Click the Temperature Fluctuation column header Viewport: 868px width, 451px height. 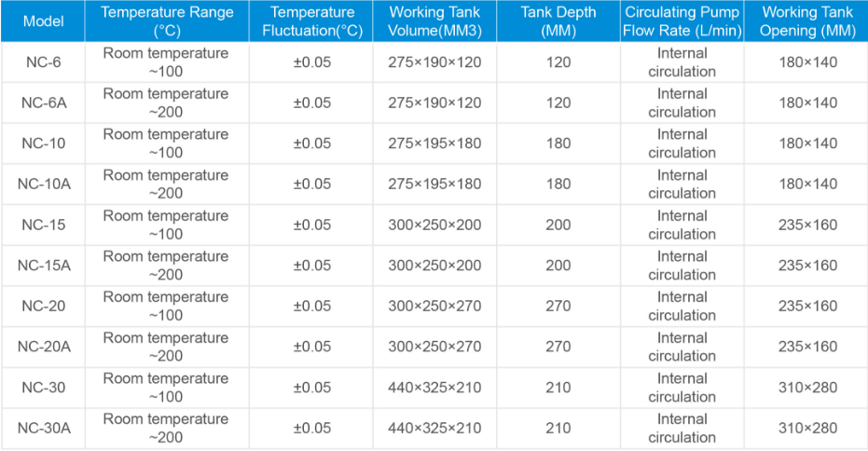[x=312, y=21]
